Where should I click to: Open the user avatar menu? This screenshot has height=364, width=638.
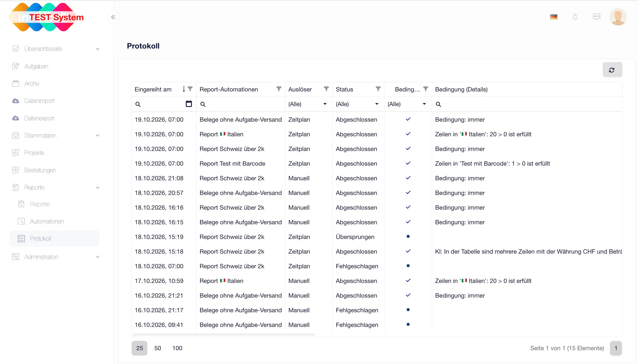click(x=618, y=17)
